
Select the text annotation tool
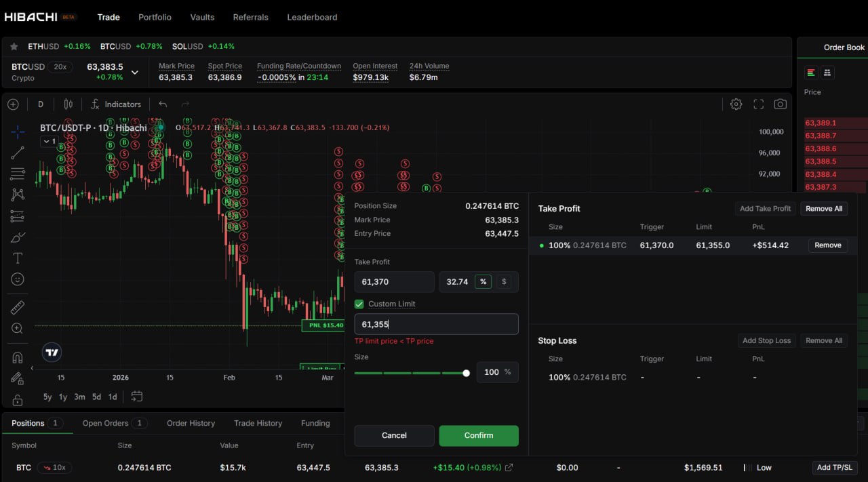[18, 258]
